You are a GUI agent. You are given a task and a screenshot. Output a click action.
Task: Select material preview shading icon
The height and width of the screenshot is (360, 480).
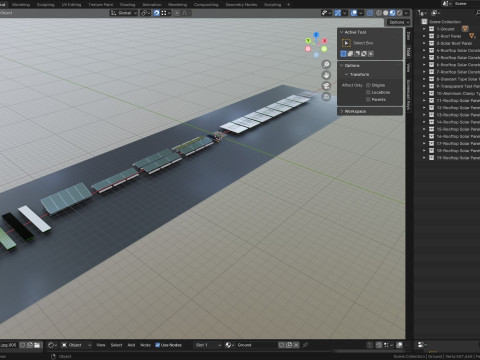pos(392,13)
